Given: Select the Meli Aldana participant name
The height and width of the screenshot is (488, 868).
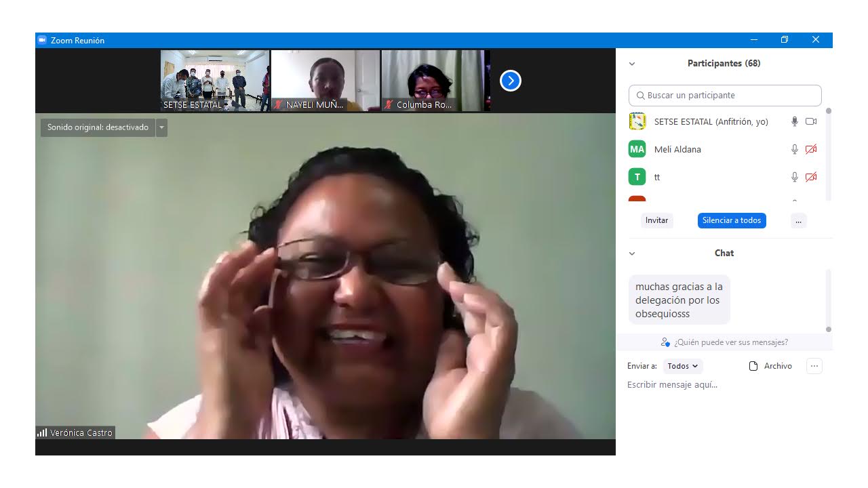Looking at the screenshot, I should tap(677, 149).
